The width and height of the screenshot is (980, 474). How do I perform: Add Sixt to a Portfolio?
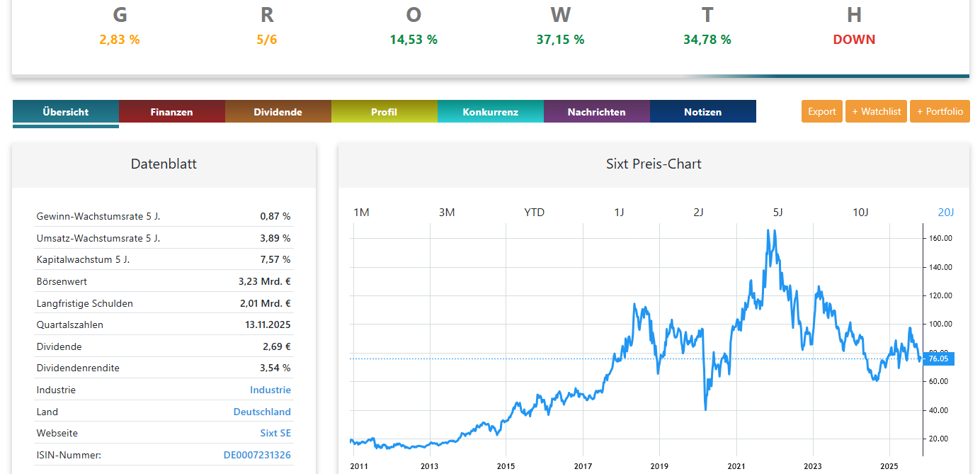point(940,111)
